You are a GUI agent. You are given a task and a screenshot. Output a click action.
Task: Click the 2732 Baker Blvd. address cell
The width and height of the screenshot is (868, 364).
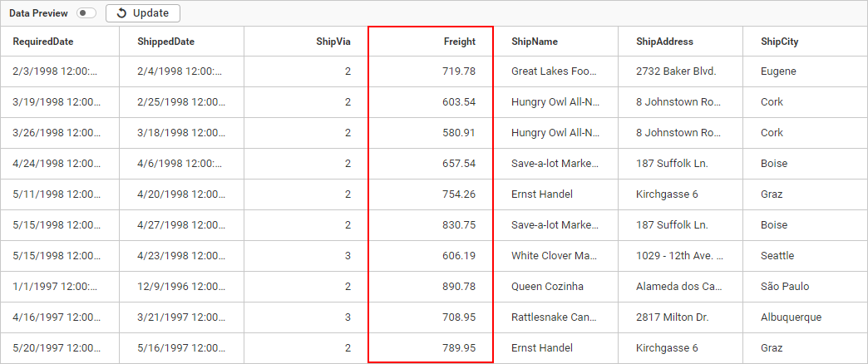coord(676,71)
